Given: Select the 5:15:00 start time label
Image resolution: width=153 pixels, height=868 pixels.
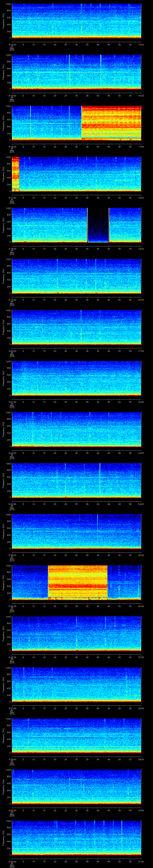Looking at the screenshot, I should coord(12,96).
